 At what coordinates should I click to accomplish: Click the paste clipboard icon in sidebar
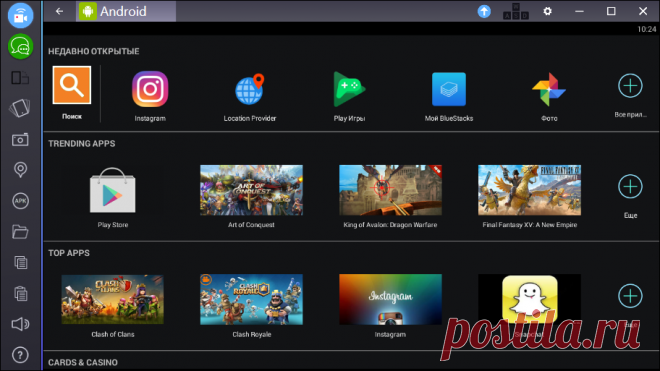(20, 293)
